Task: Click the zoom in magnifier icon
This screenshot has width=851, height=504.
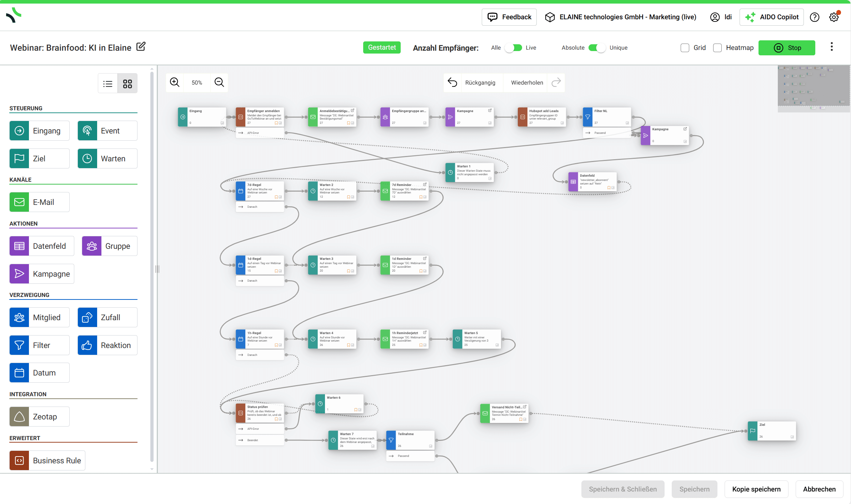Action: click(175, 82)
